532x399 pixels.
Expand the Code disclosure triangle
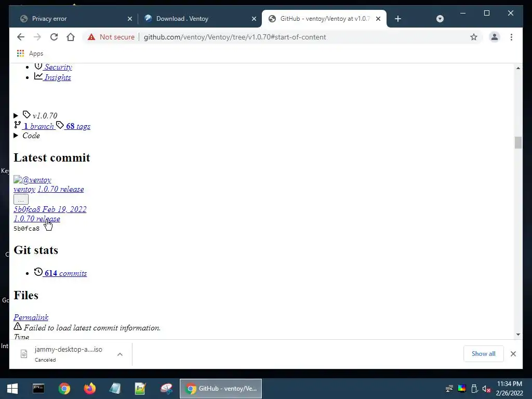[16, 136]
